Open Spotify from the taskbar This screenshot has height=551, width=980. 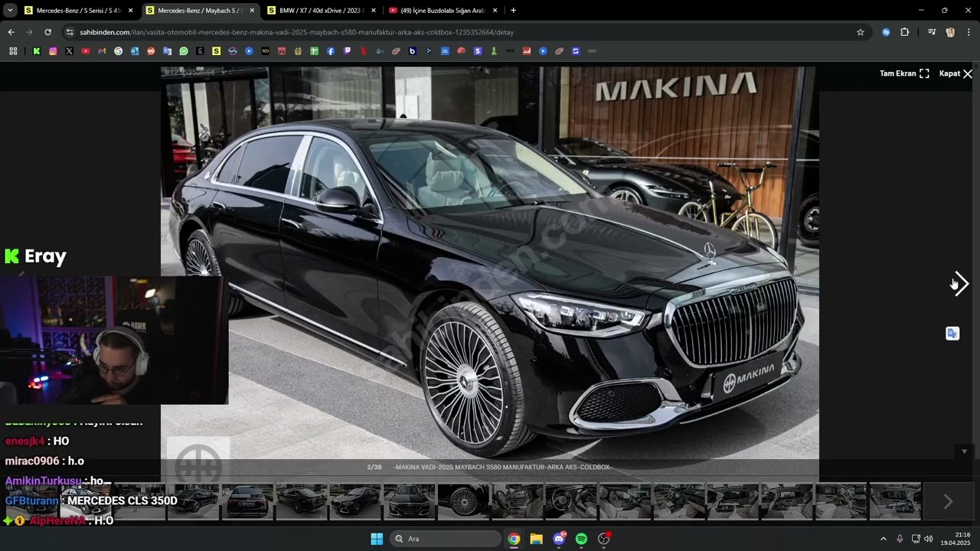(x=581, y=539)
